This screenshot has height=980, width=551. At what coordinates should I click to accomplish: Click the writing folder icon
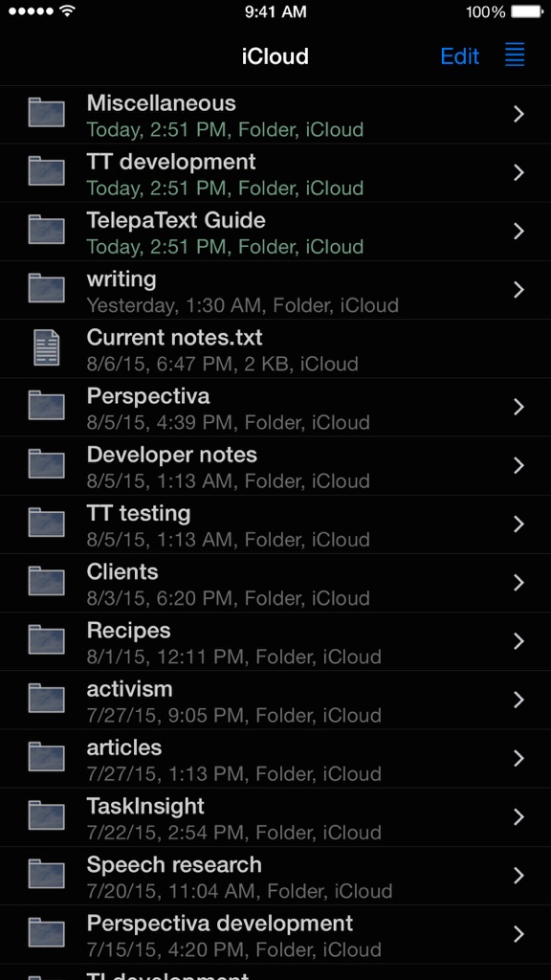46,288
